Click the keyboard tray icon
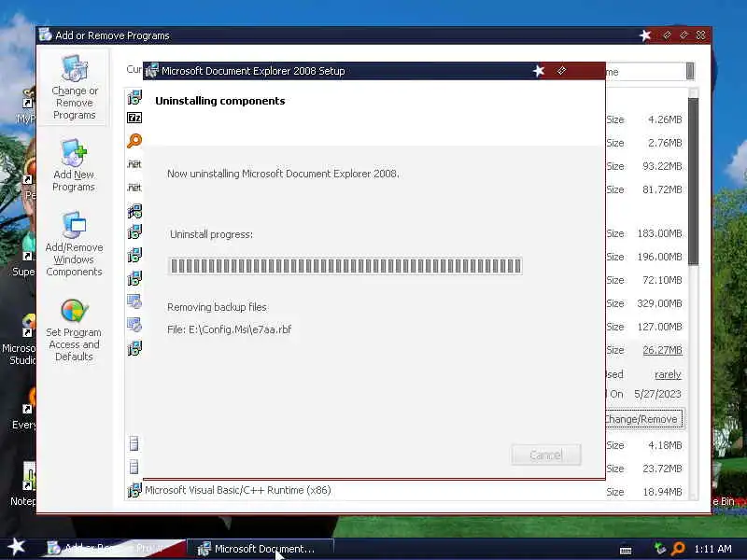747x560 pixels. (626, 550)
